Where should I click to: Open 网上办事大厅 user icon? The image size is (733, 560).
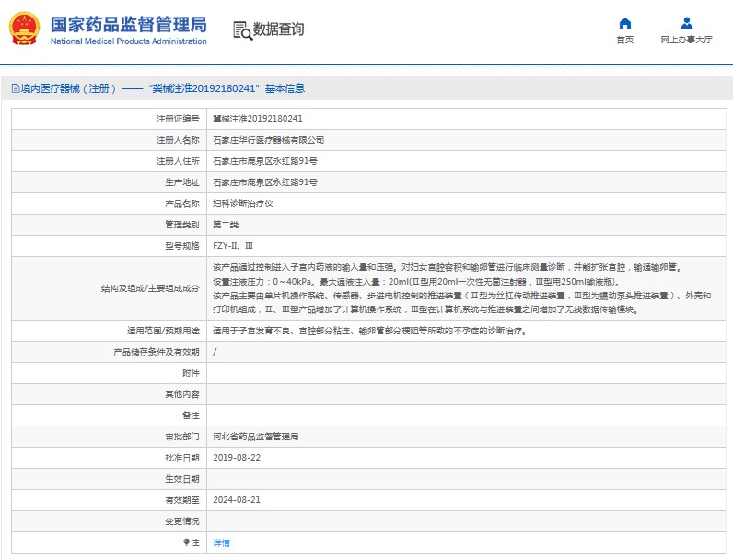click(x=686, y=23)
